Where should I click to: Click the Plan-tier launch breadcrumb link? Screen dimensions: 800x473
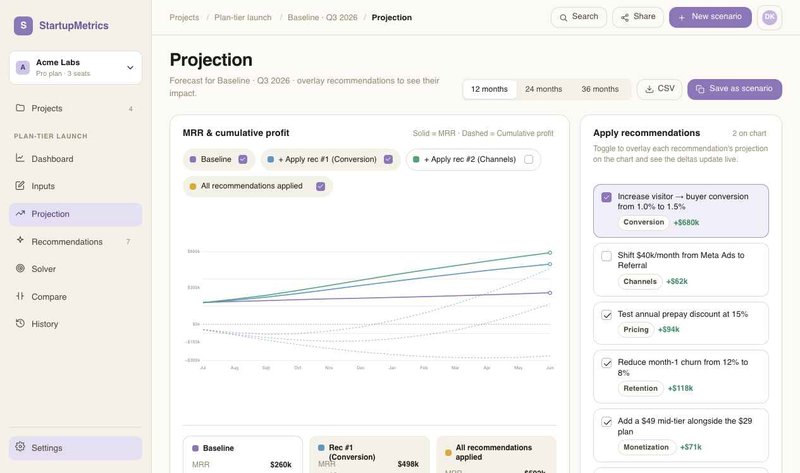click(243, 17)
